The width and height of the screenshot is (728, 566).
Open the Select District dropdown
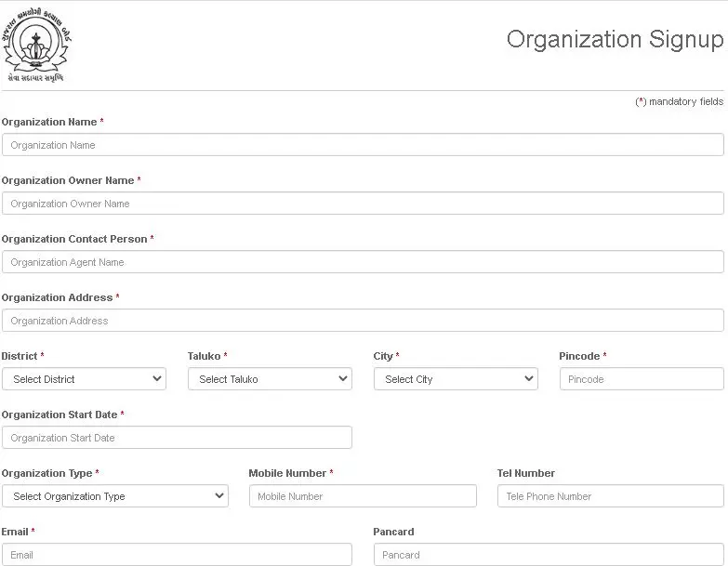pyautogui.click(x=84, y=379)
